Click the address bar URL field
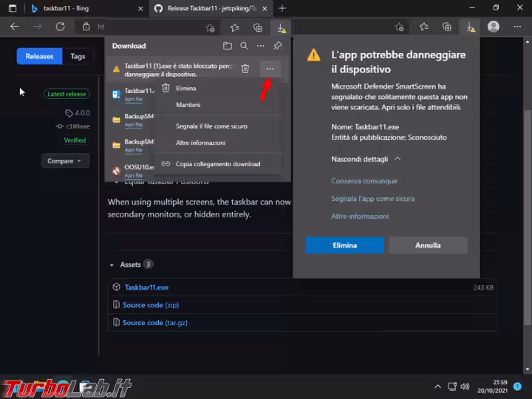Image resolution: width=532 pixels, height=399 pixels. [149, 27]
